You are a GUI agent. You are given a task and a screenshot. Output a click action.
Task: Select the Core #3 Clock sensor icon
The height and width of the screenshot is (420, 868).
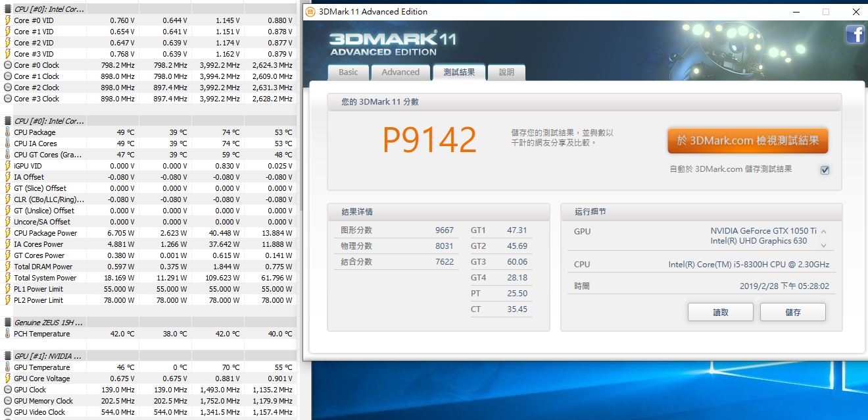pos(7,99)
